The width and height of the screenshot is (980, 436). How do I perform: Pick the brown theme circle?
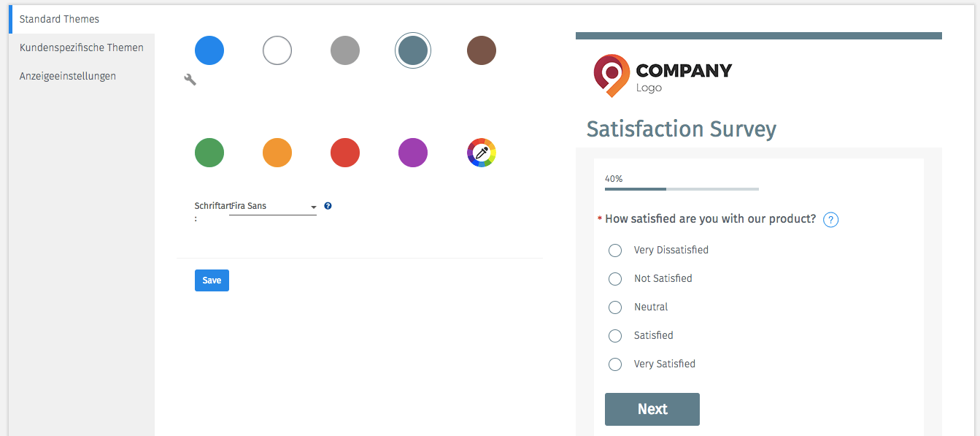coord(482,51)
